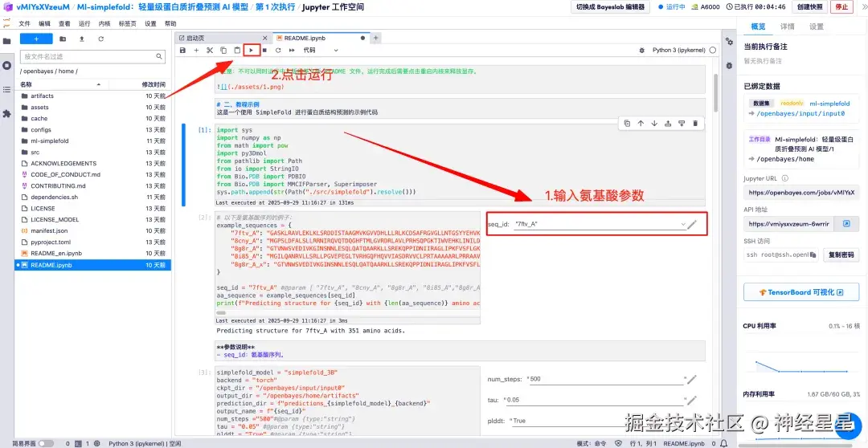
Task: Open the seq_id dropdown
Action: (600, 224)
